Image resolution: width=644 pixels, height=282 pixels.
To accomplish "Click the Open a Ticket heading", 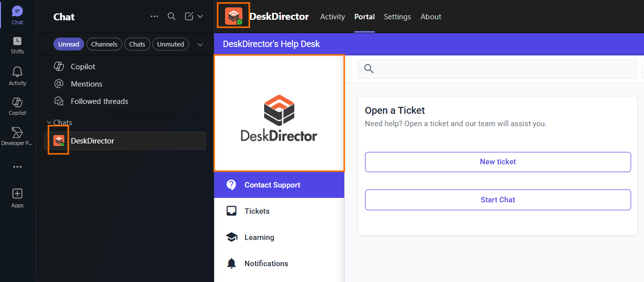I will point(395,110).
